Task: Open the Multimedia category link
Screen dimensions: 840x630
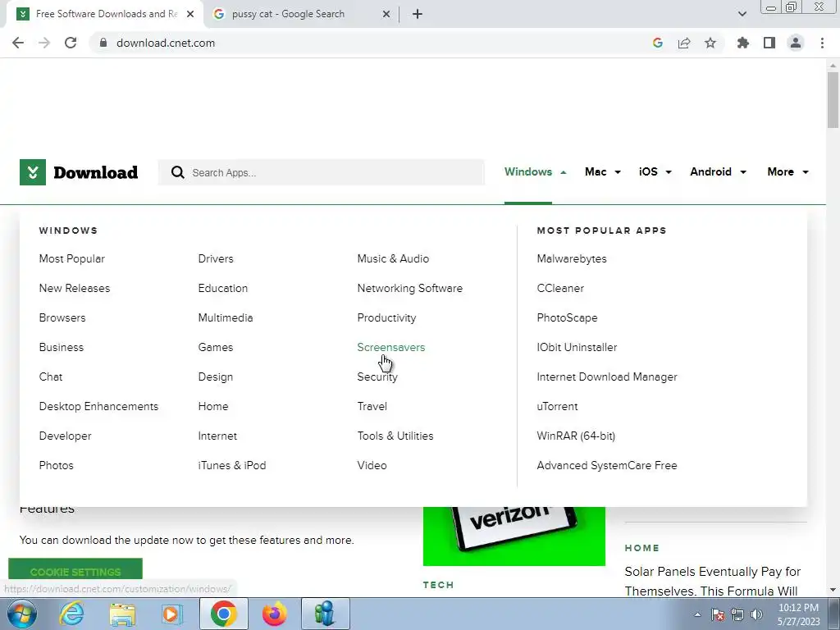Action: click(x=226, y=317)
